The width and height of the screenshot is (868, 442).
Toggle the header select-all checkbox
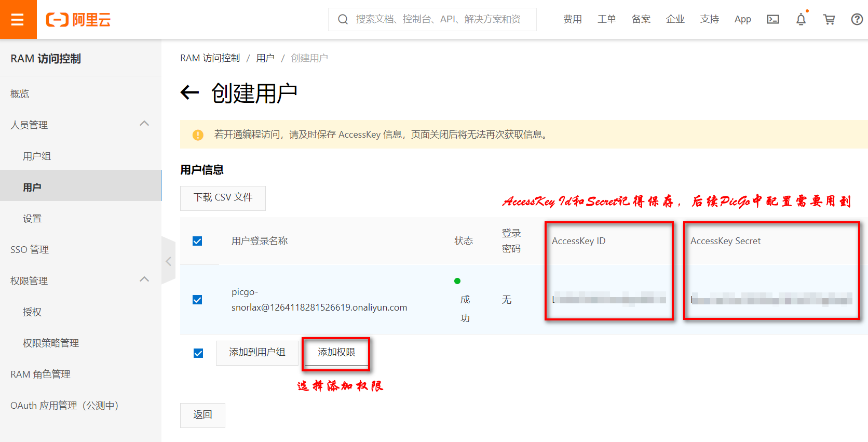197,241
